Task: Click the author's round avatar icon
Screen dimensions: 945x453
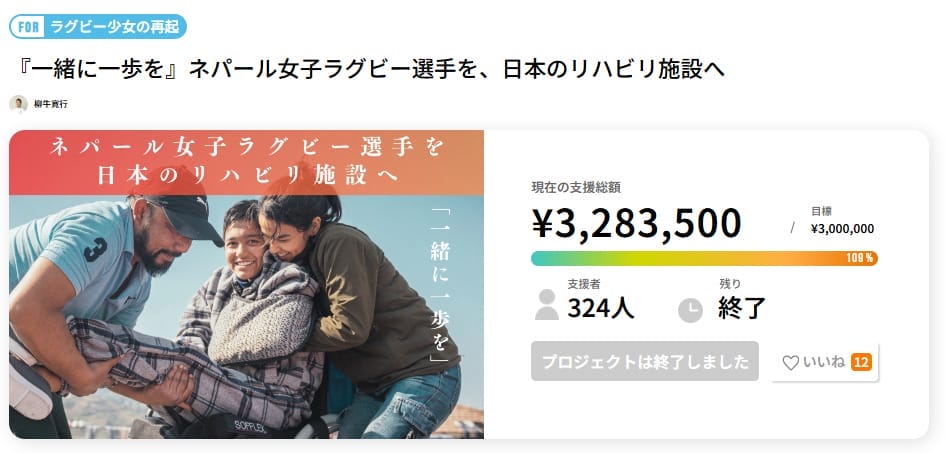Action: [x=18, y=104]
